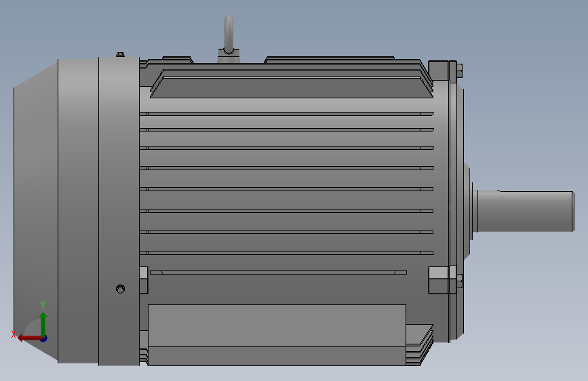
Task: Click the blue Z axis dot of the triad
Action: click(x=44, y=338)
